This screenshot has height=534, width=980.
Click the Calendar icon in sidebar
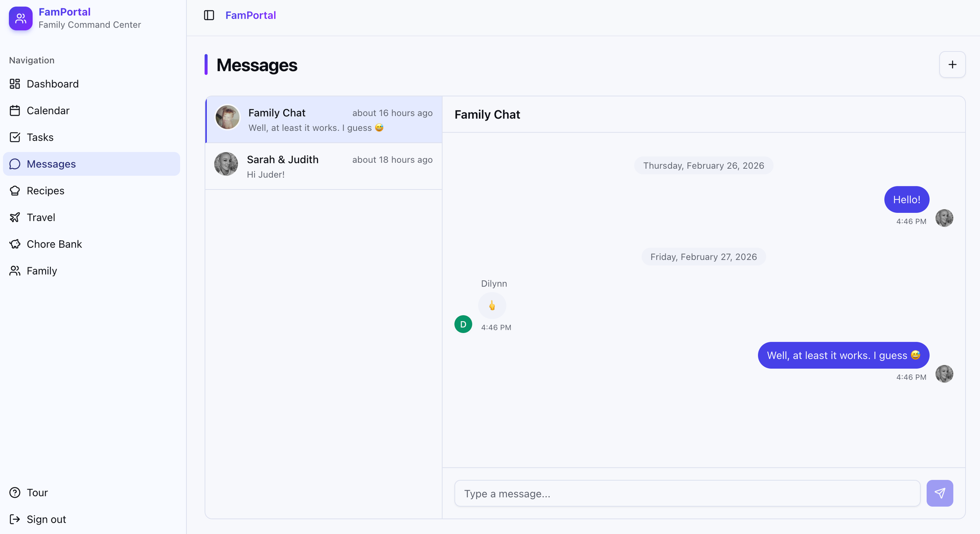[15, 111]
